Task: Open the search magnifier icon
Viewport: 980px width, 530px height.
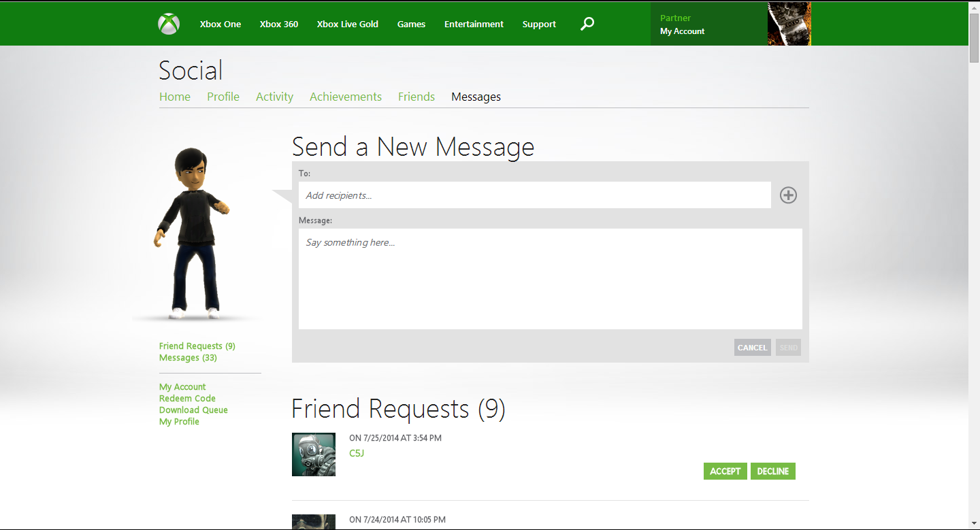Action: [587, 24]
